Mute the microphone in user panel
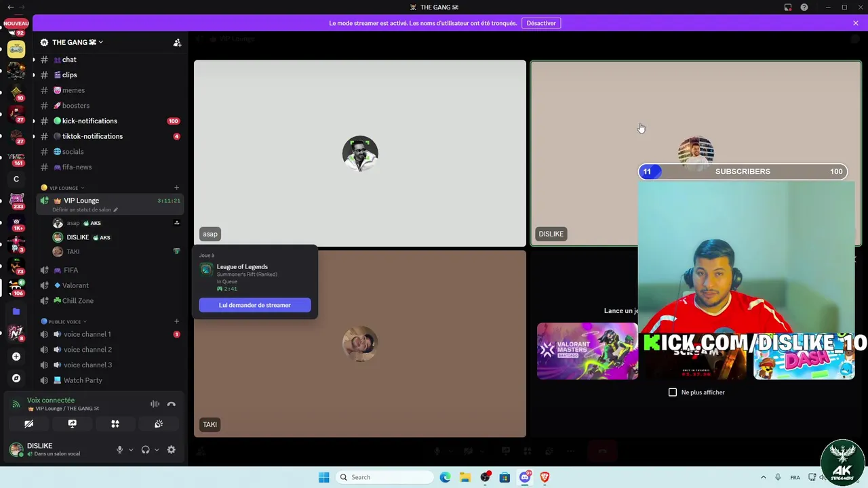This screenshot has width=868, height=488. pos(119,449)
